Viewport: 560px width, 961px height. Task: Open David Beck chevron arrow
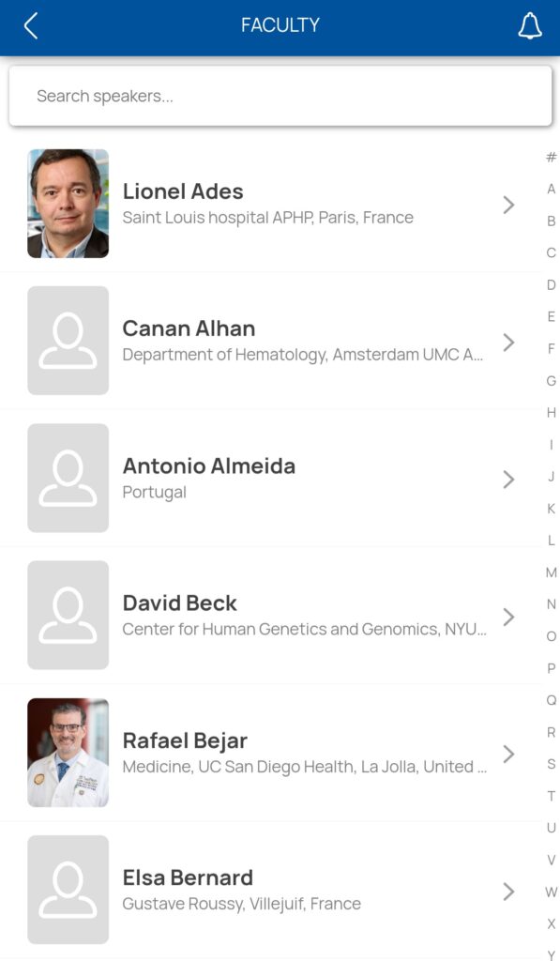pyautogui.click(x=508, y=617)
